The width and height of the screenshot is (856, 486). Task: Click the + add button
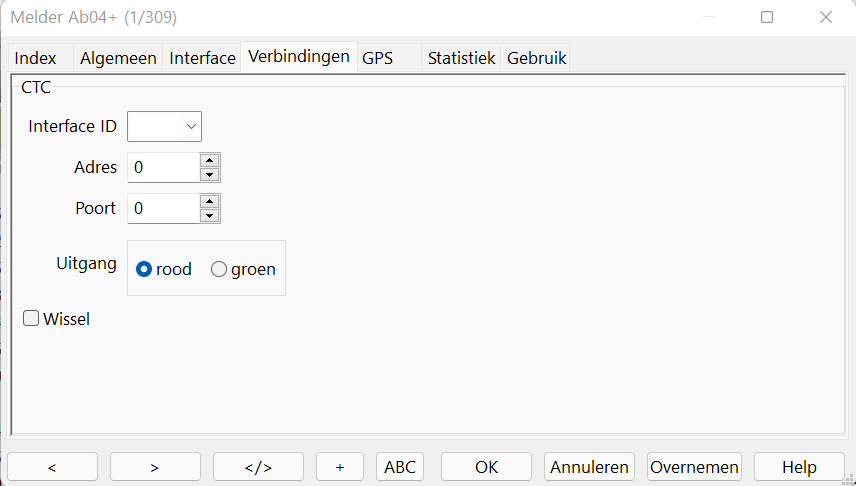pos(340,467)
